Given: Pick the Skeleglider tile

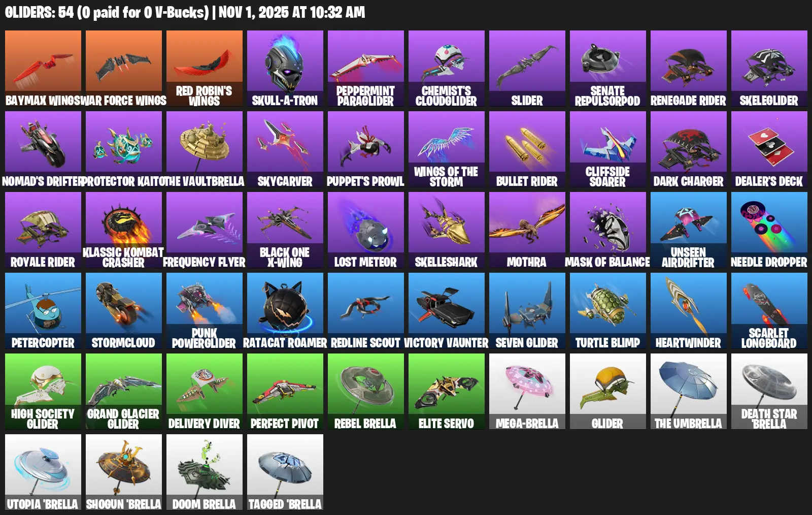Looking at the screenshot, I should 769,69.
